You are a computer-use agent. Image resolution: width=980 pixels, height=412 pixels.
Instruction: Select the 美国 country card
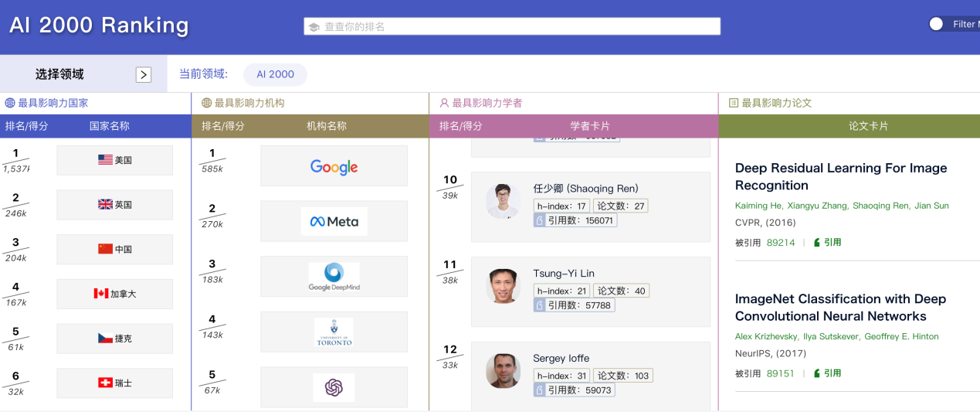[x=115, y=160]
